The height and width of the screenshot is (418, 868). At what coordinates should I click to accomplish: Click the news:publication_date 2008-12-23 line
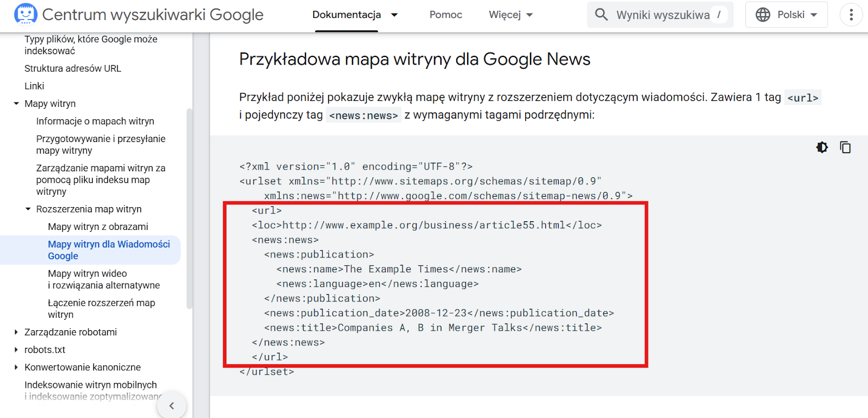pyautogui.click(x=439, y=313)
